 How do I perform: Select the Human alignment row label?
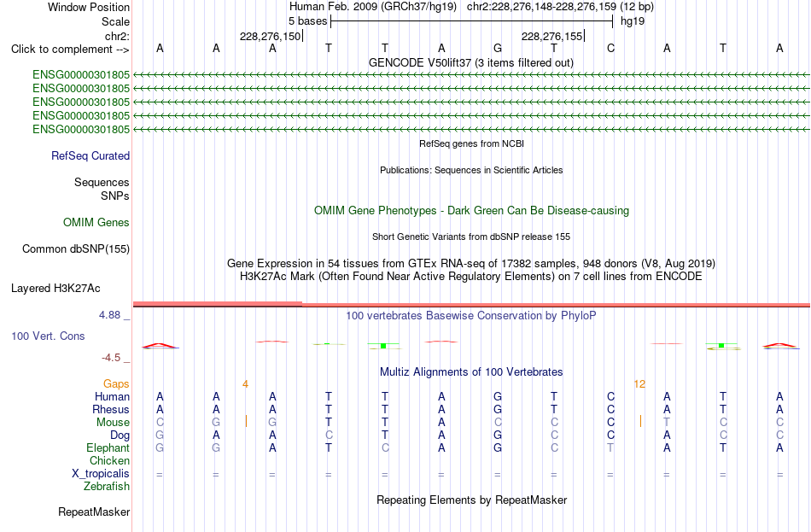(x=112, y=396)
